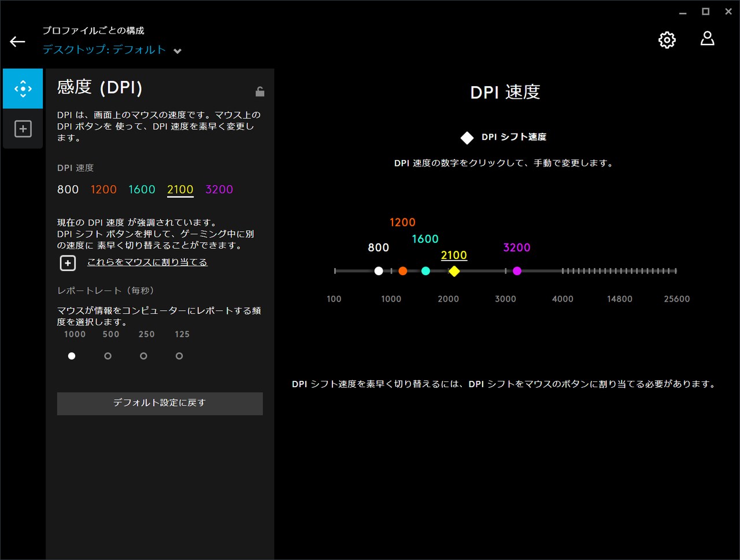740x560 pixels.
Task: Select the sensitivity (DPI) panel icon in sidebar
Action: [x=23, y=88]
